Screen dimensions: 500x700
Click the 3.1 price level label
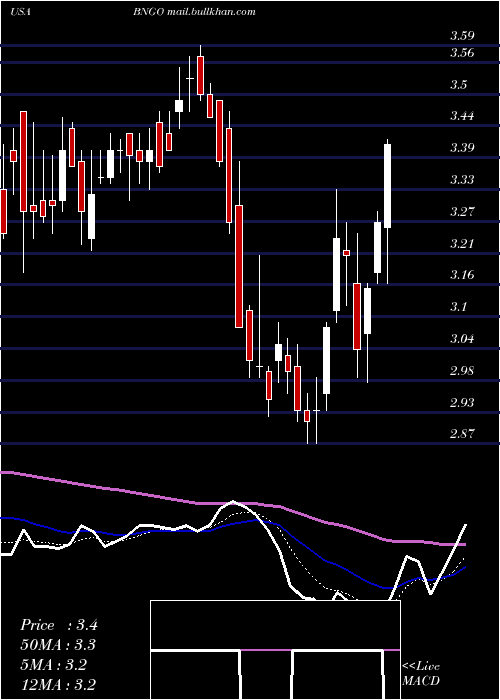[x=459, y=306]
